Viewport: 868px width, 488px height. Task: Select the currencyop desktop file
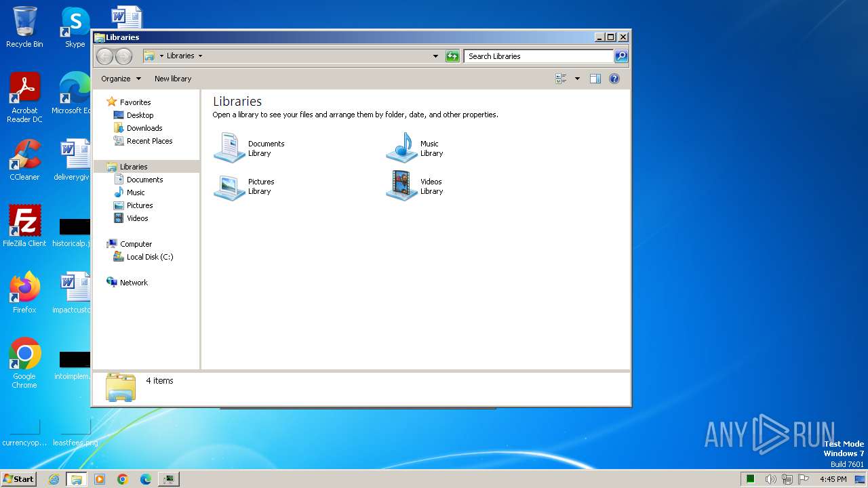pos(24,434)
